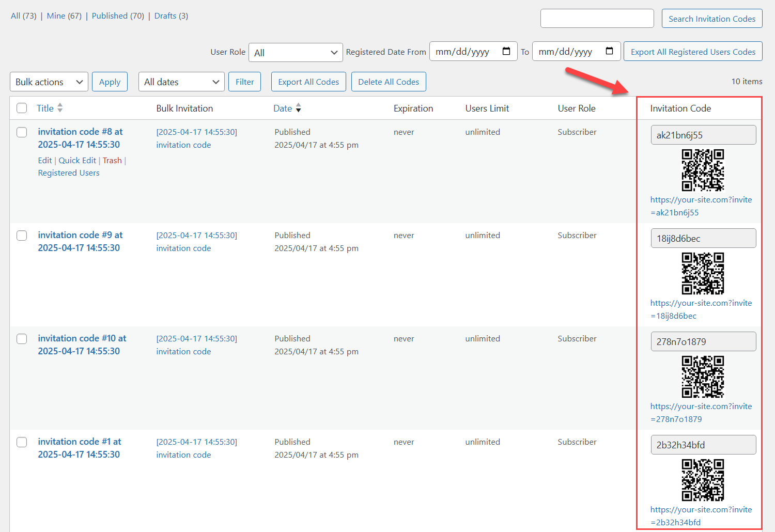The height and width of the screenshot is (532, 775).
Task: Click Subscriber role in invitation code #9 row
Action: click(577, 235)
